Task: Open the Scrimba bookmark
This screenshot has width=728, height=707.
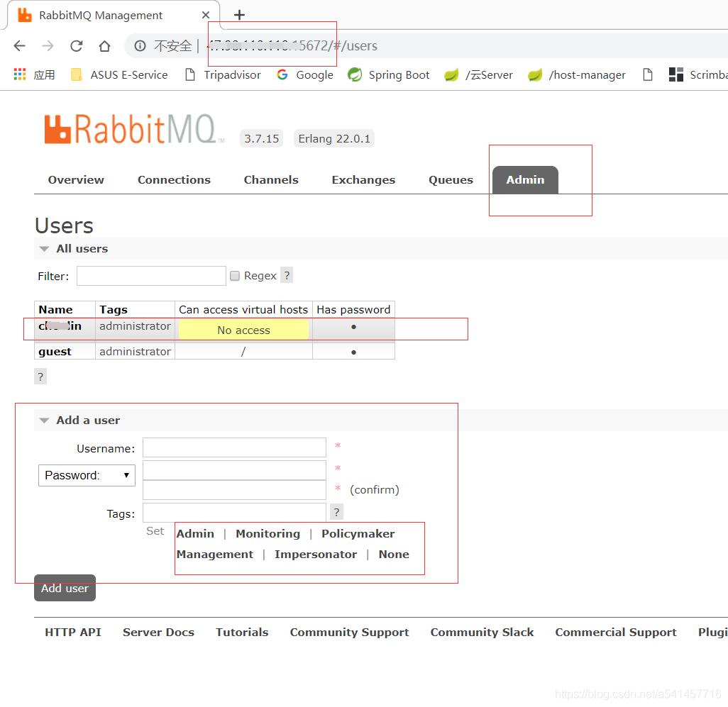Action: pyautogui.click(x=697, y=74)
